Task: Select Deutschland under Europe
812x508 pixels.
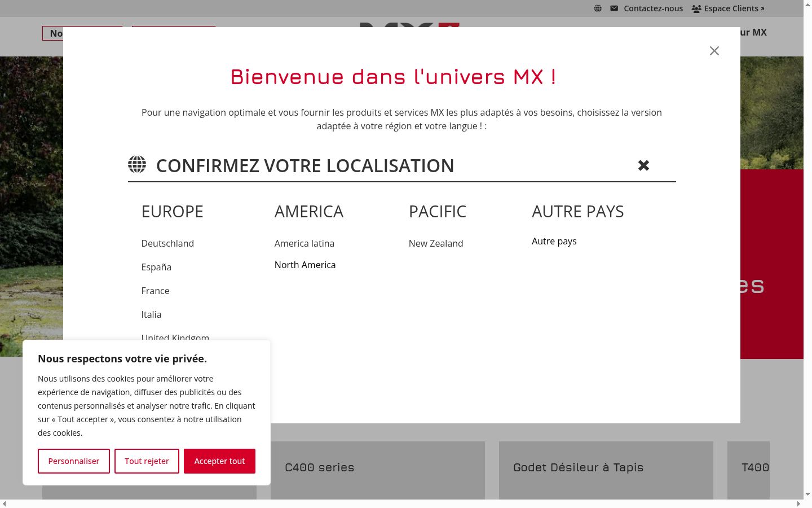Action: click(167, 243)
